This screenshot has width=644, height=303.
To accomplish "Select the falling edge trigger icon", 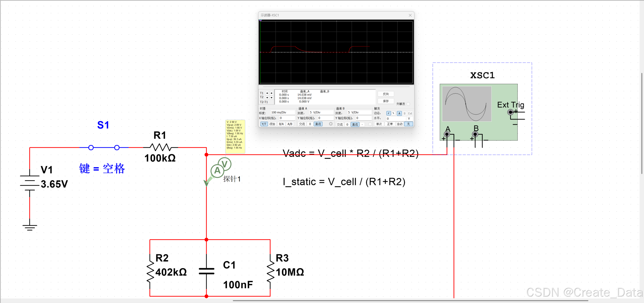I will pyautogui.click(x=393, y=113).
